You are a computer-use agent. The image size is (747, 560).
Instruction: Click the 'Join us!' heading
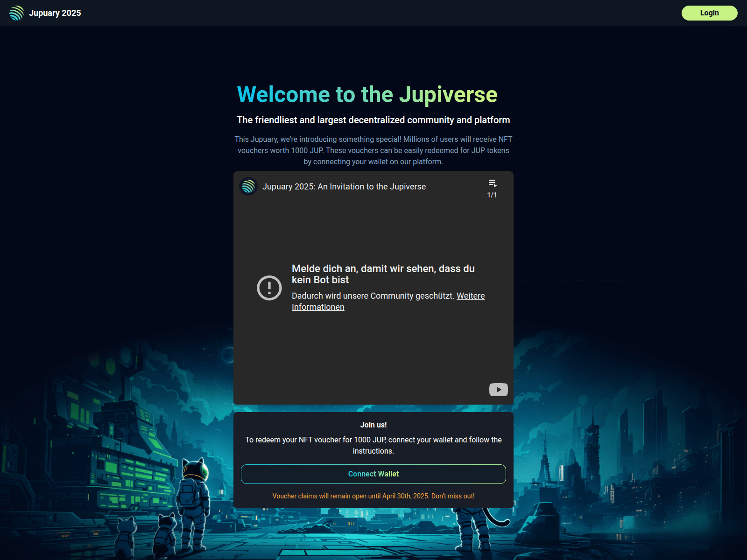[373, 425]
